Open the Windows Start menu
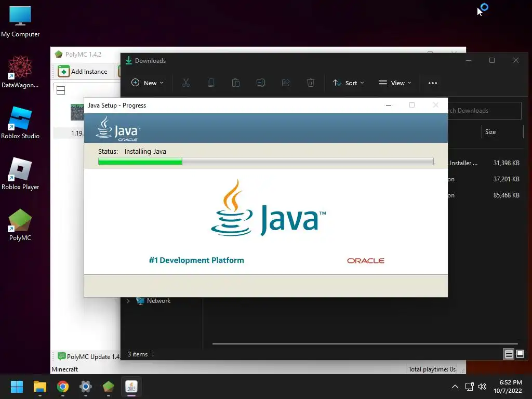This screenshot has height=399, width=532. 17,387
